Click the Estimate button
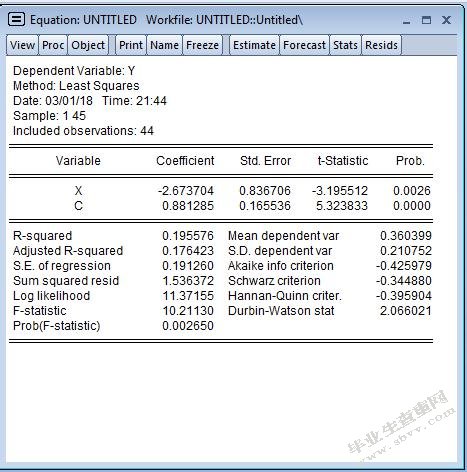 [254, 45]
